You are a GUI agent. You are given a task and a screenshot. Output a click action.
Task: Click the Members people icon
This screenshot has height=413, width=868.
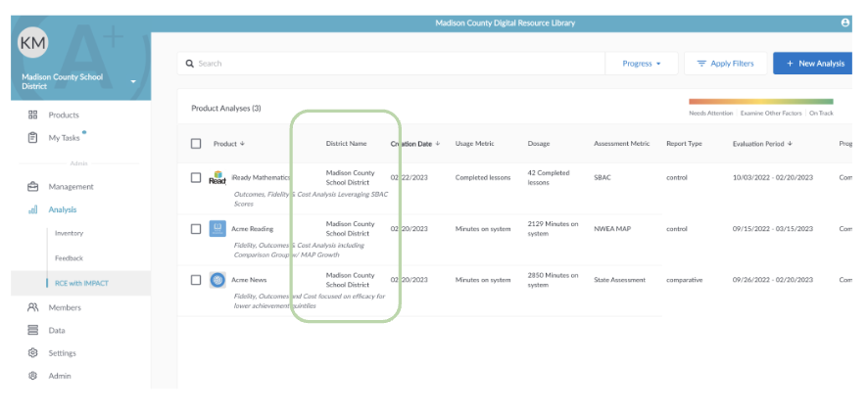coord(32,307)
